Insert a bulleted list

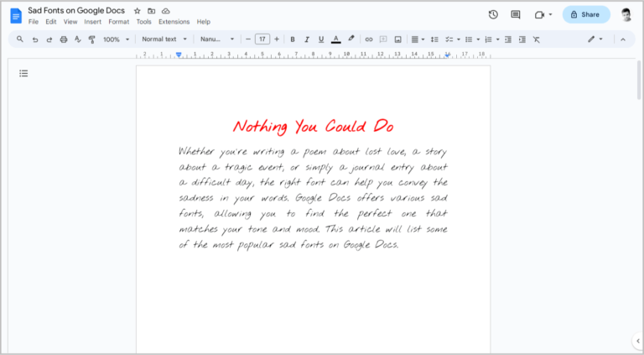(469, 39)
